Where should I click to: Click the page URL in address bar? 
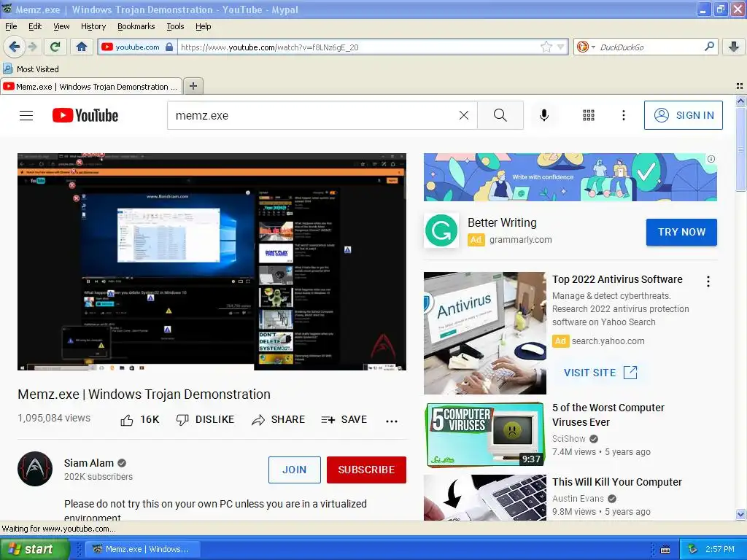pyautogui.click(x=270, y=47)
